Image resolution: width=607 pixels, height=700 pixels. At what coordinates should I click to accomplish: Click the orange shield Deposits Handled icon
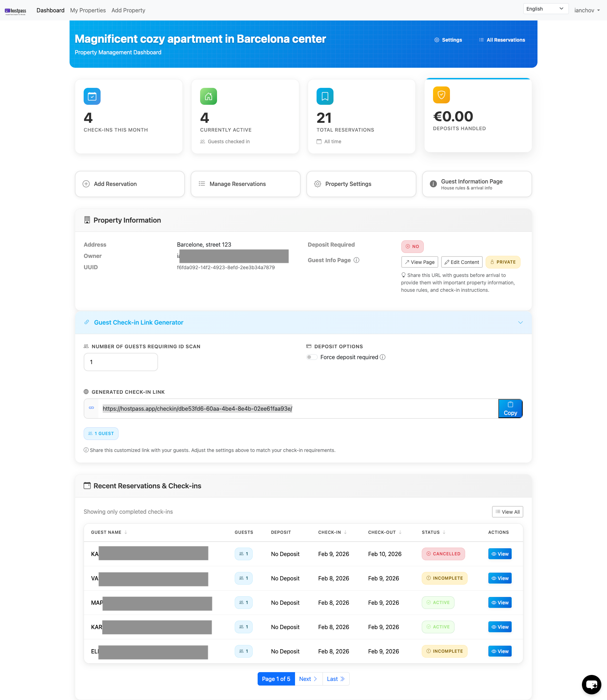click(x=441, y=95)
